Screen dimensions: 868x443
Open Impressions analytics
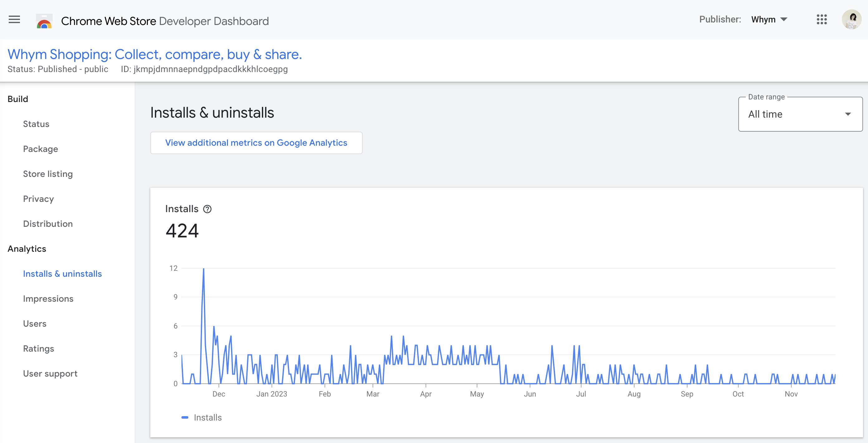point(48,299)
